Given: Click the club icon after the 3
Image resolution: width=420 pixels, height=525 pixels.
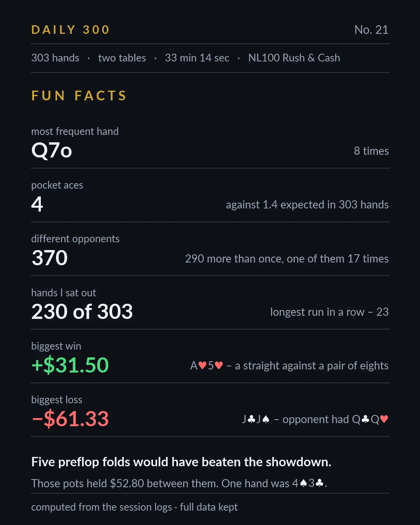Looking at the screenshot, I should 319,483.
